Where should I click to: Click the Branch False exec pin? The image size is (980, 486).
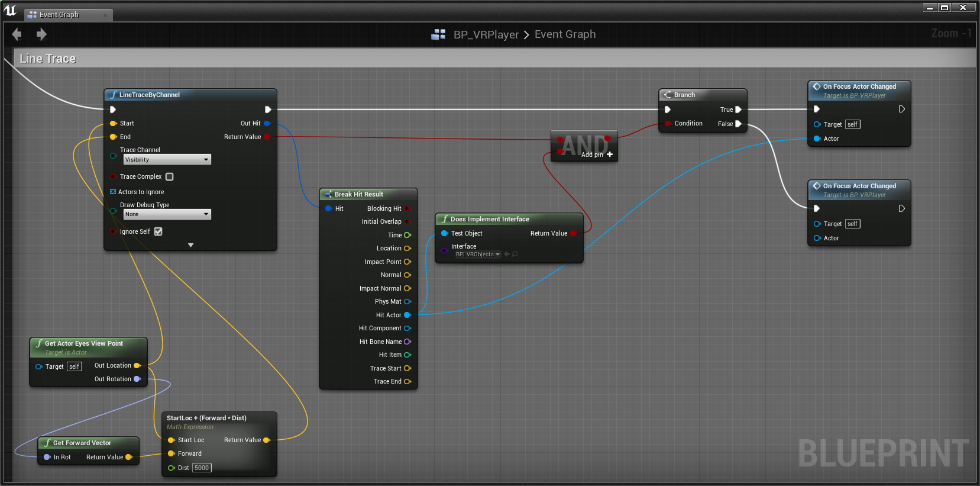pyautogui.click(x=738, y=124)
